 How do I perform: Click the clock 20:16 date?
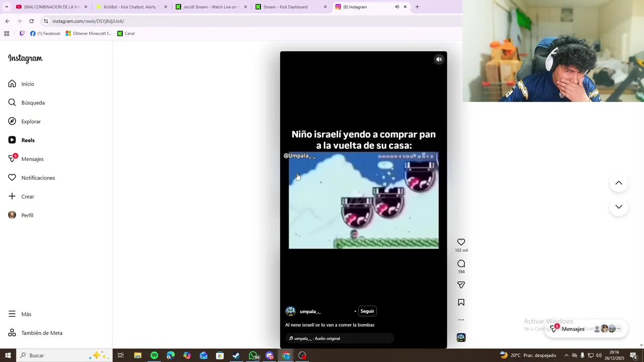point(614,355)
